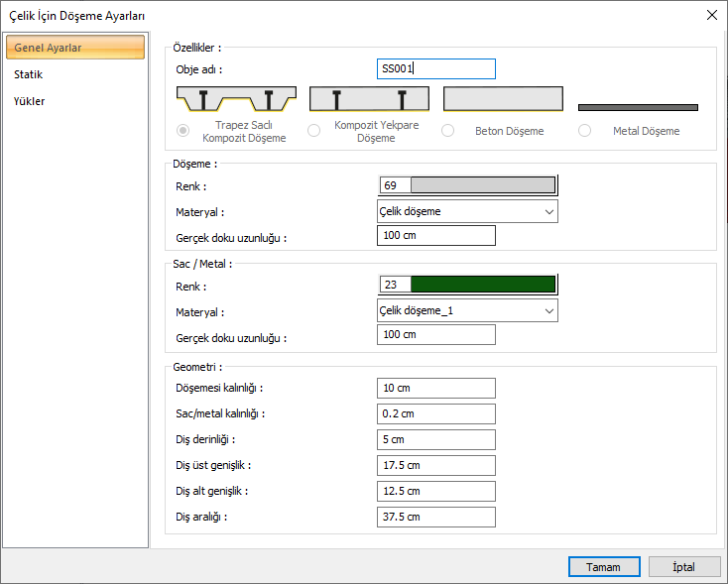This screenshot has width=728, height=584.
Task: Click the concrete slab (Beton) illustration
Action: pos(503,99)
